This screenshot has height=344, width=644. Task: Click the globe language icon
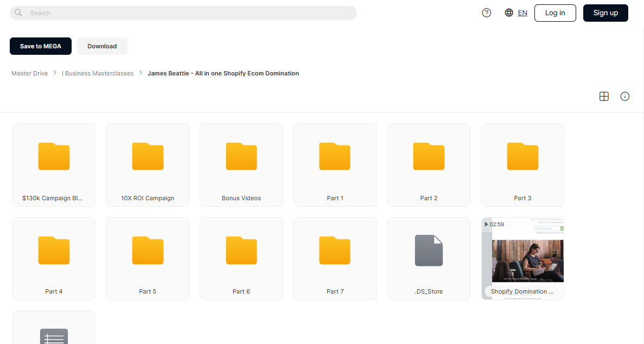509,12
